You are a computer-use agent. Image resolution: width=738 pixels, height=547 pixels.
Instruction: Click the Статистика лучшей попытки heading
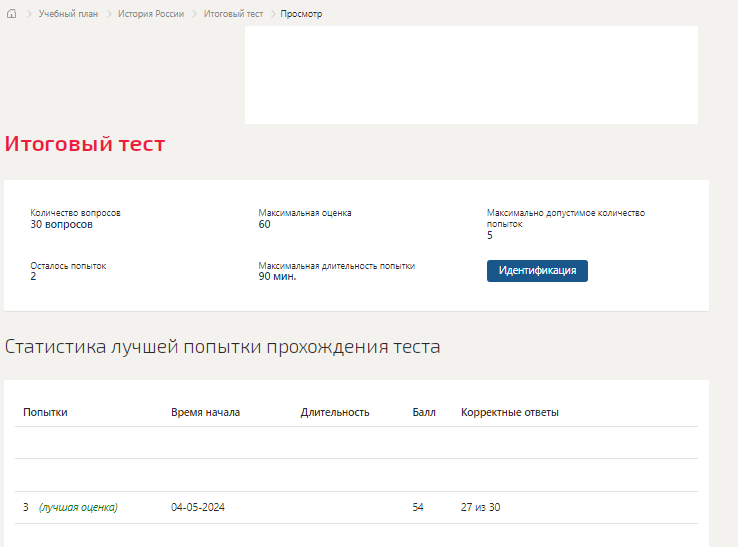click(x=222, y=347)
